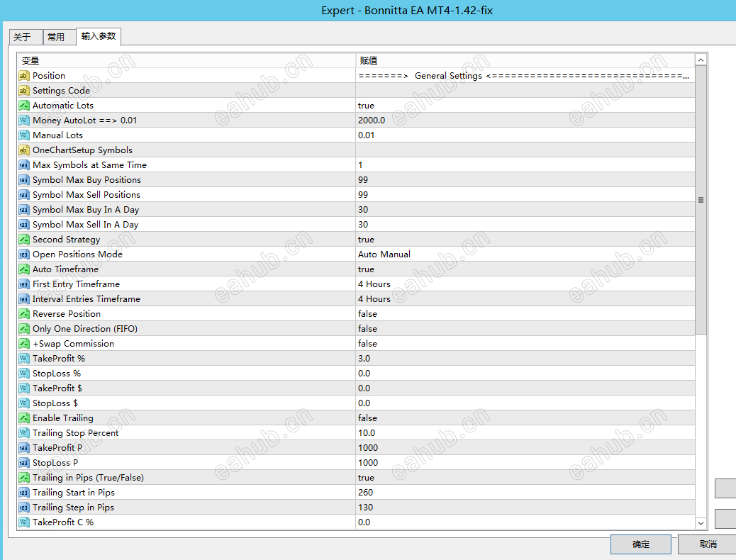Screen dimensions: 736x560
Task: Select the StopLoss P row label
Action: (55, 463)
